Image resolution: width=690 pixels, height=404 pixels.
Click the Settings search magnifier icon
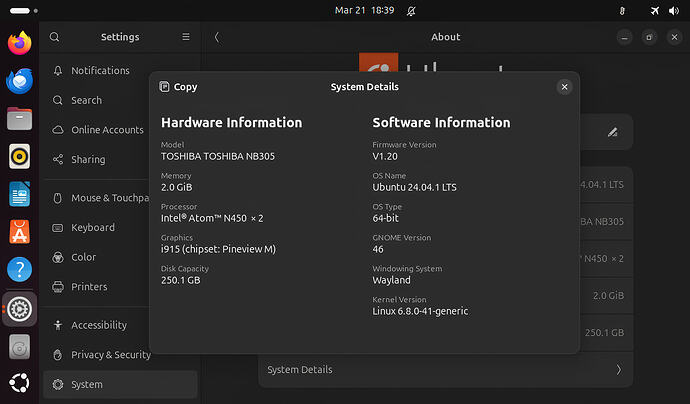[55, 37]
